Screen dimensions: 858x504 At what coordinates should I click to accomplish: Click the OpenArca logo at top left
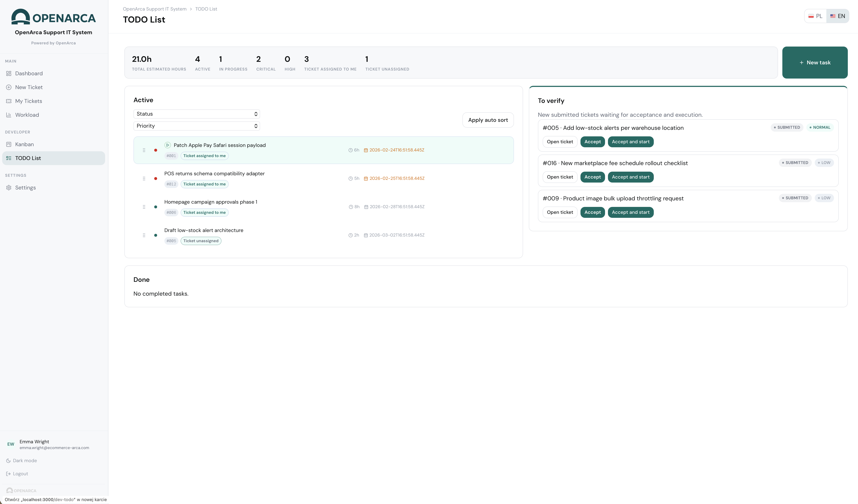coord(53,17)
